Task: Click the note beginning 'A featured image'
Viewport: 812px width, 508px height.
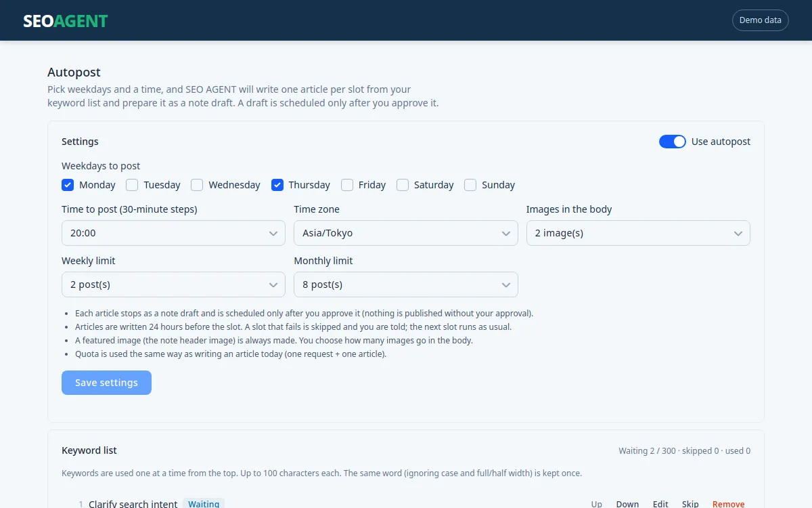Action: coord(274,340)
